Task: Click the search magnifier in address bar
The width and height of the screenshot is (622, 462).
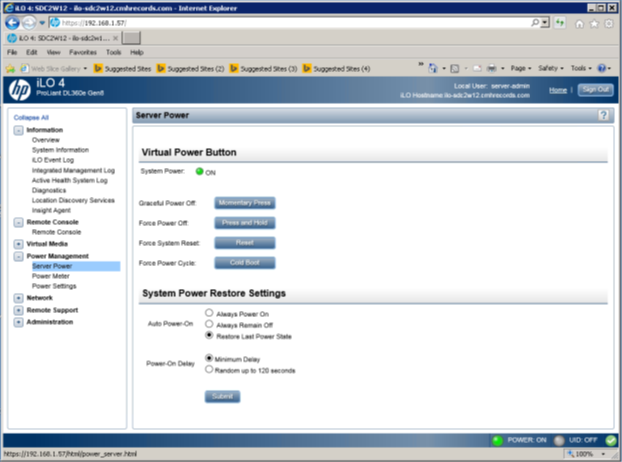Action: (x=535, y=23)
